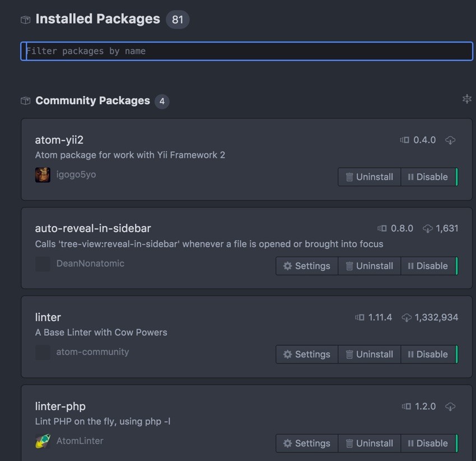The height and width of the screenshot is (461, 476).
Task: Click the download icon beside 1,631
Action: (x=428, y=229)
